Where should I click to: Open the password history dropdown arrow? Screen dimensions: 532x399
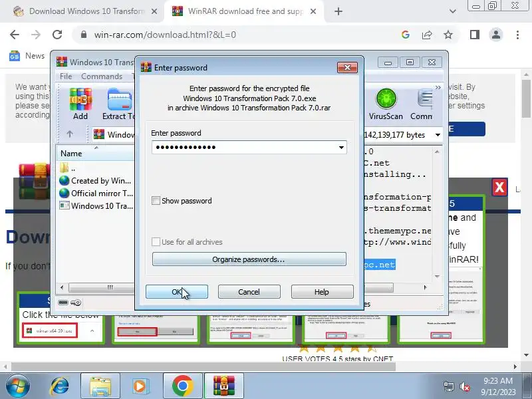click(341, 147)
